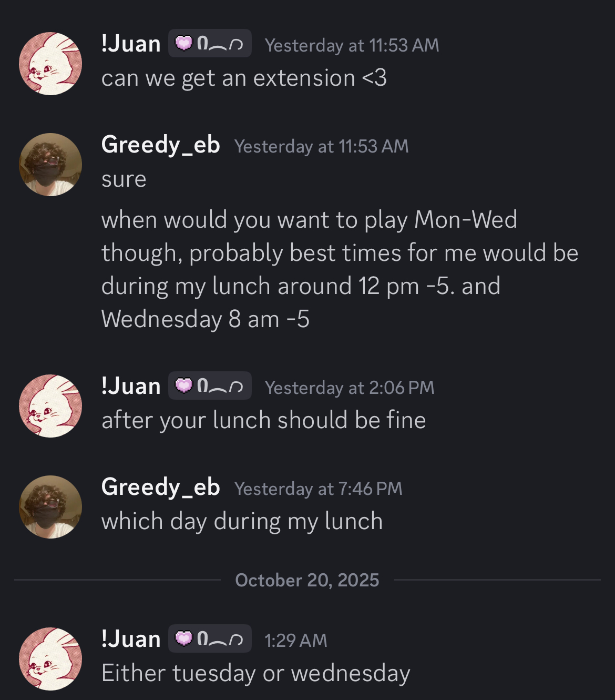Select the "can we get an extension <3" message

point(244,78)
